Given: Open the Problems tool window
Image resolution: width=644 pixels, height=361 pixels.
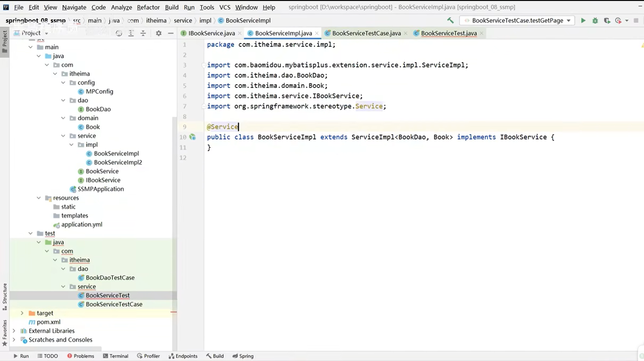Looking at the screenshot, I should tap(80, 356).
